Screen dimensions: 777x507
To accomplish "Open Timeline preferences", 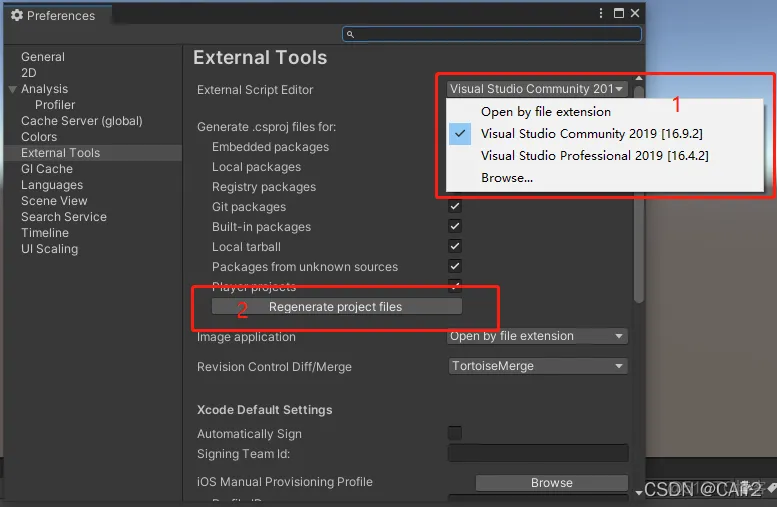I will pyautogui.click(x=45, y=233).
